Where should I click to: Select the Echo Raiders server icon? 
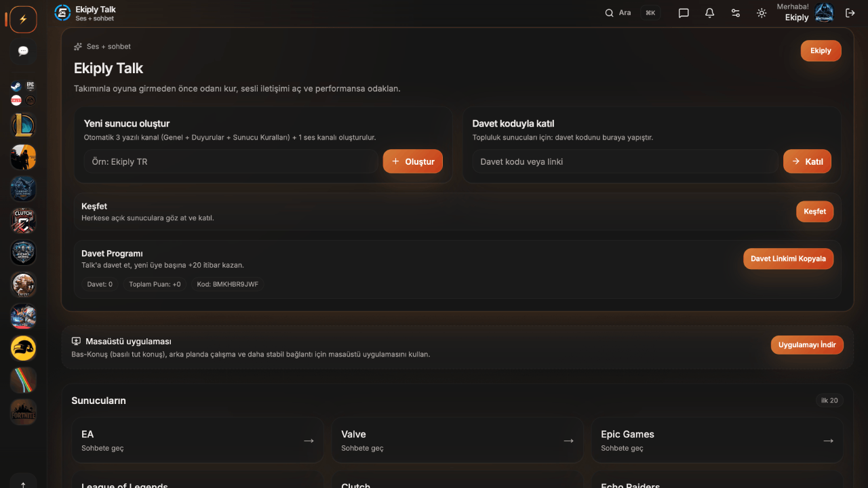pos(23,253)
